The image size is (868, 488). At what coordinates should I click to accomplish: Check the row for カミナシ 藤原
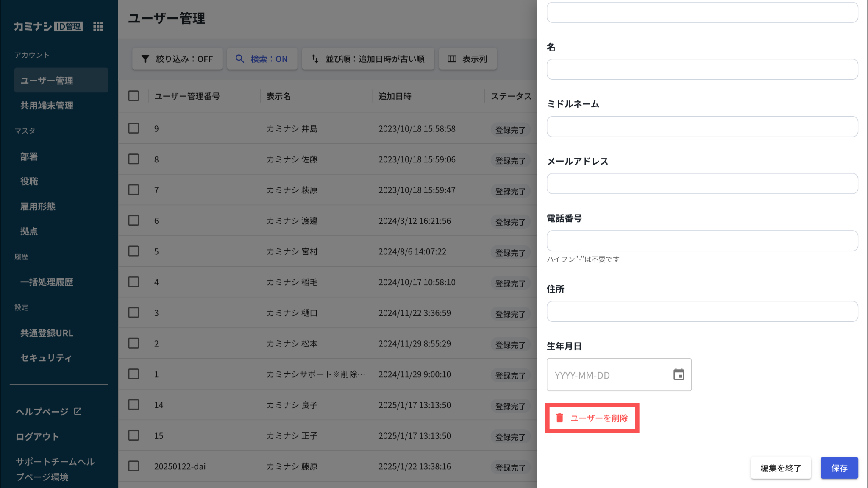tap(134, 466)
